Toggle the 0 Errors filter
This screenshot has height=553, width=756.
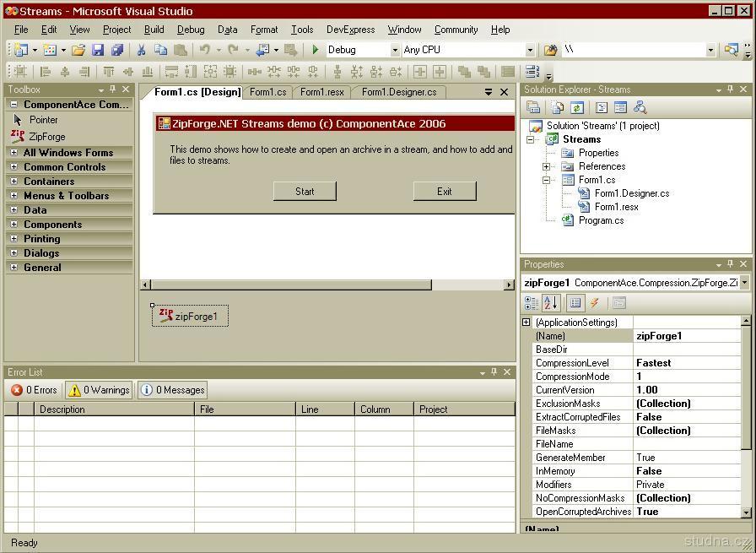point(34,390)
